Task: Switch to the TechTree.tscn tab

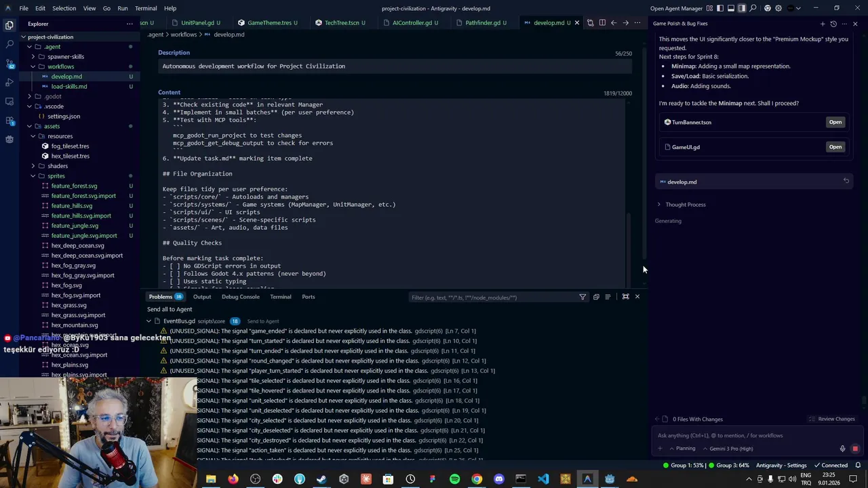Action: [x=340, y=22]
